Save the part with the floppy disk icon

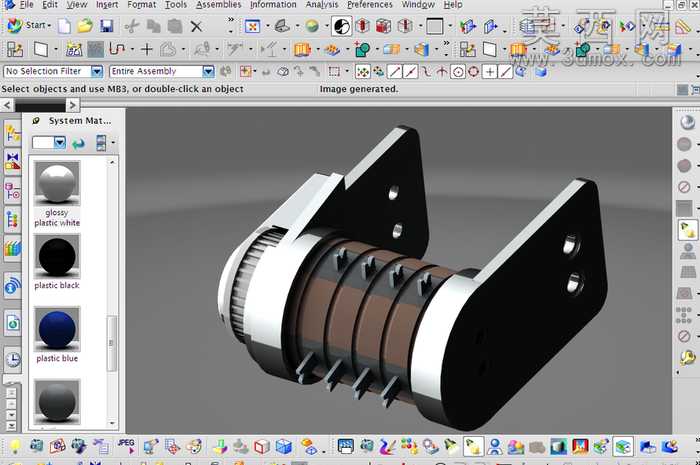pos(106,26)
